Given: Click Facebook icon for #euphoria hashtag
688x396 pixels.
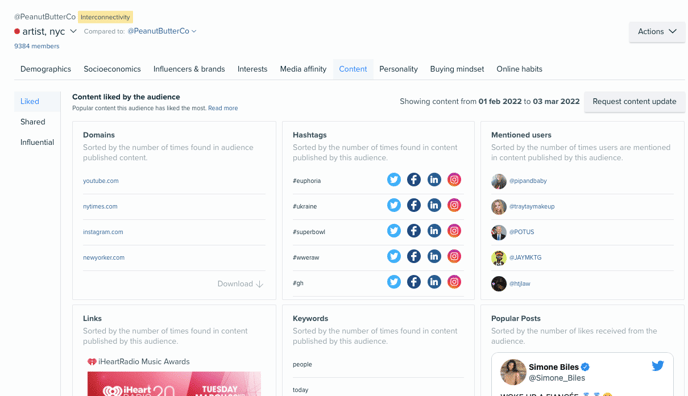Looking at the screenshot, I should pos(414,180).
